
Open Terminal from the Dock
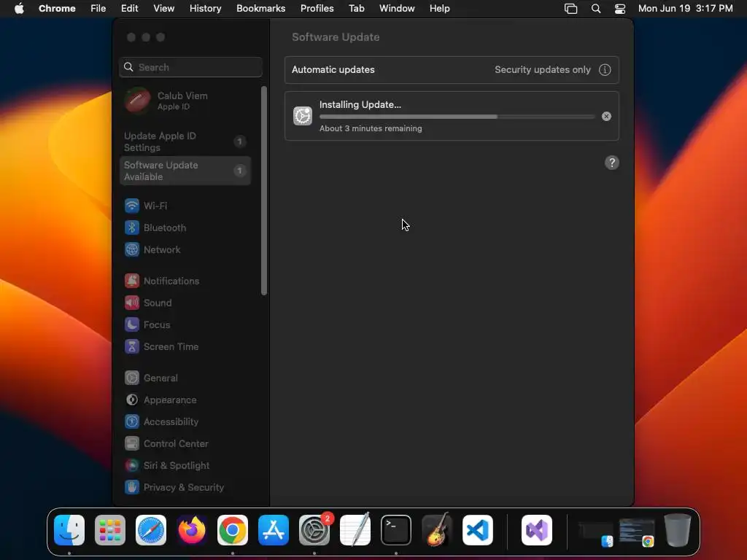click(396, 530)
